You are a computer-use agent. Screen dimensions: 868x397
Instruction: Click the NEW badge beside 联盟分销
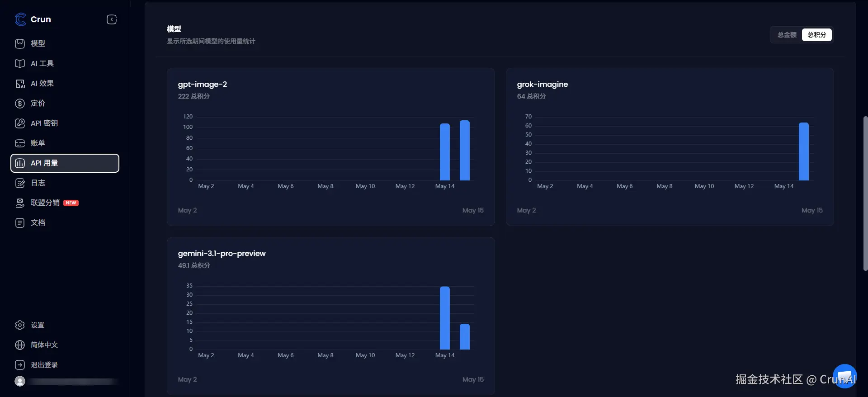coord(71,203)
